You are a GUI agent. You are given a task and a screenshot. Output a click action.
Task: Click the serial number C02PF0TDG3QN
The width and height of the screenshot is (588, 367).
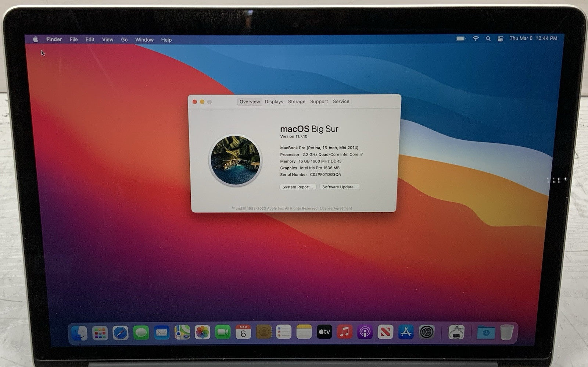[326, 175]
